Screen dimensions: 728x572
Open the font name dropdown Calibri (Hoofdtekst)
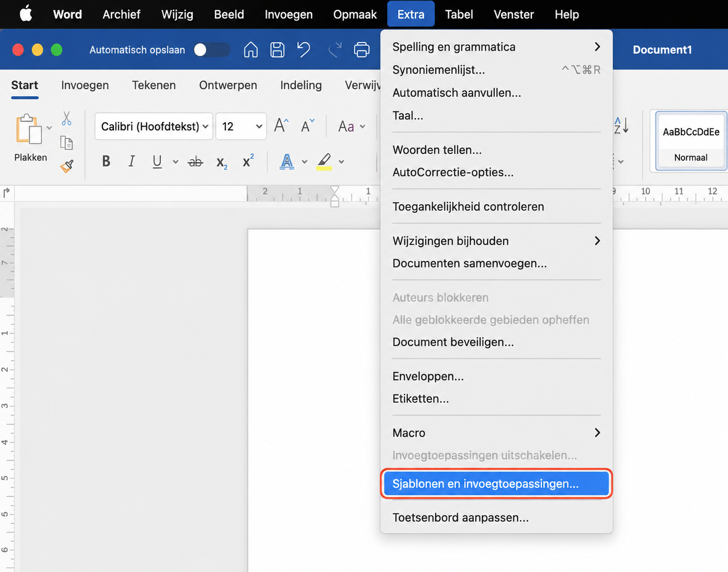click(153, 127)
